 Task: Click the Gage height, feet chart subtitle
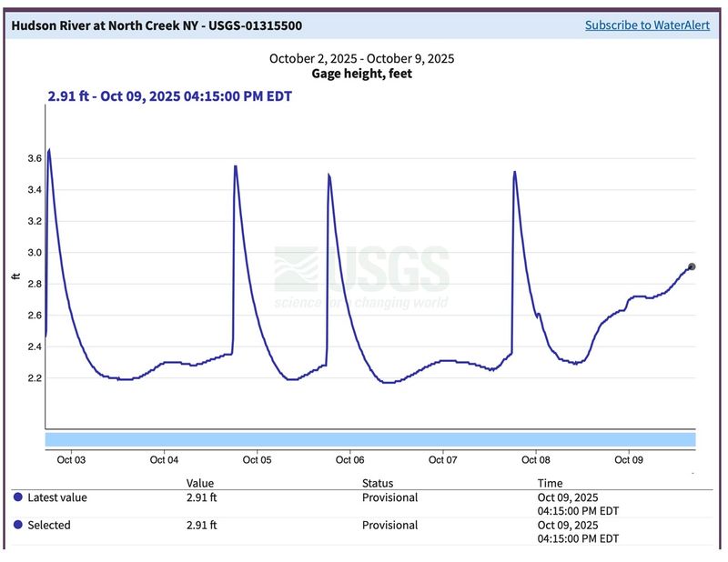pos(361,74)
